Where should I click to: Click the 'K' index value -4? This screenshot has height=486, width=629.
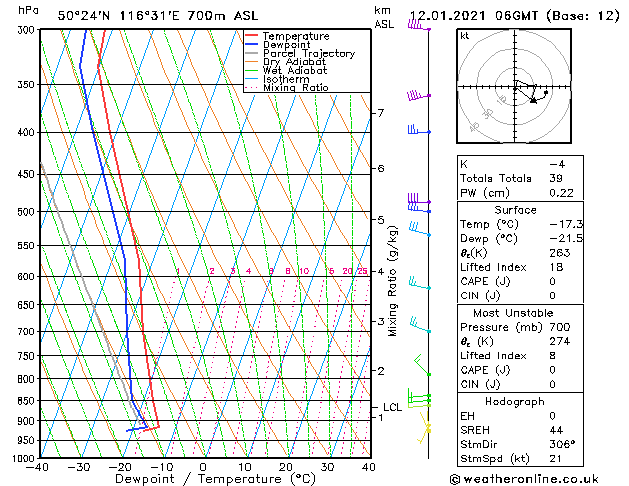557,164
